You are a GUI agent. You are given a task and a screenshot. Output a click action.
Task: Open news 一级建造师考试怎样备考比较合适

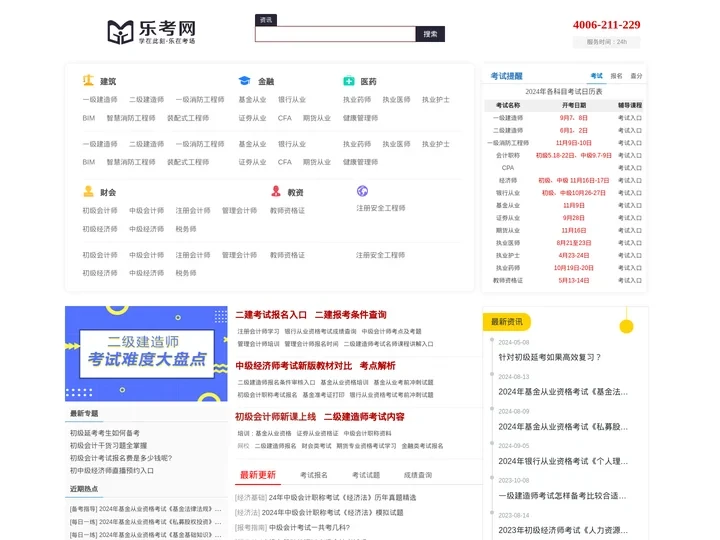[562, 496]
